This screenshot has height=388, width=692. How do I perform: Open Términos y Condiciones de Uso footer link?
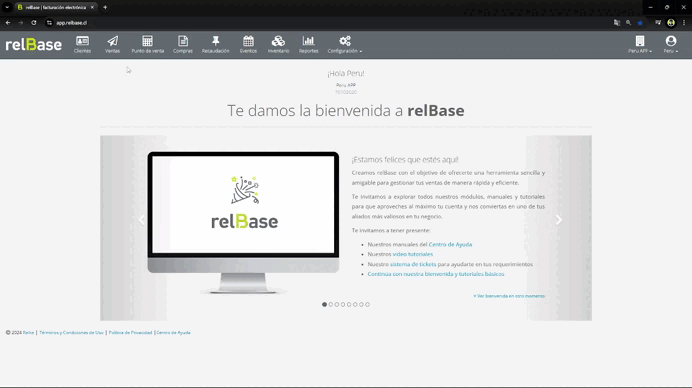[x=71, y=333]
